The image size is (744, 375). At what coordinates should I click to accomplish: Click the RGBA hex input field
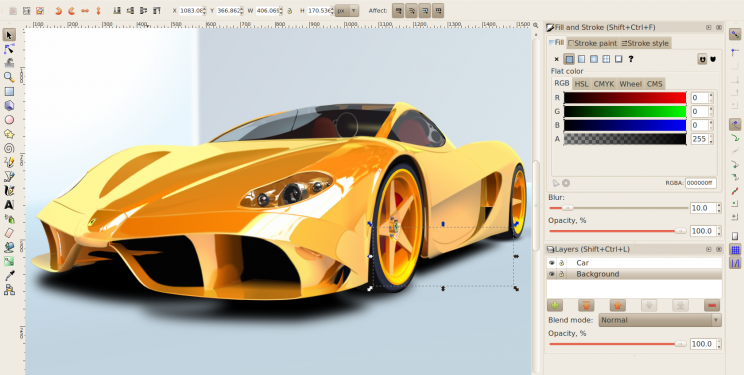700,183
